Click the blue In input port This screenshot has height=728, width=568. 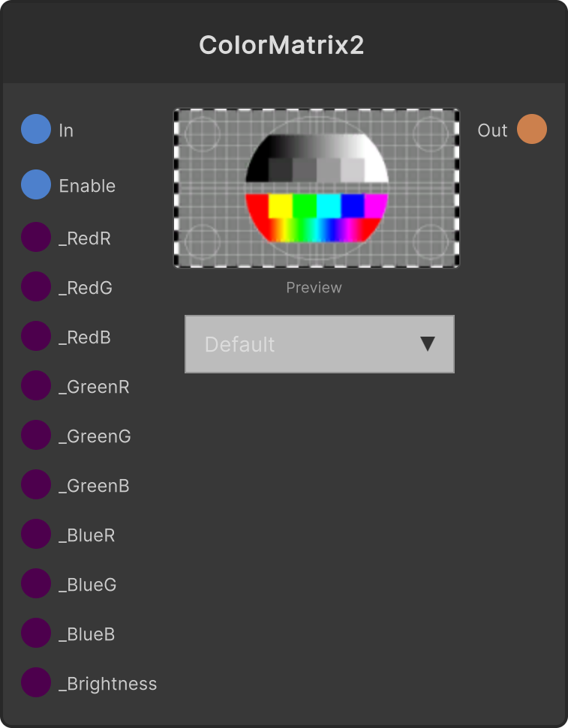point(36,129)
